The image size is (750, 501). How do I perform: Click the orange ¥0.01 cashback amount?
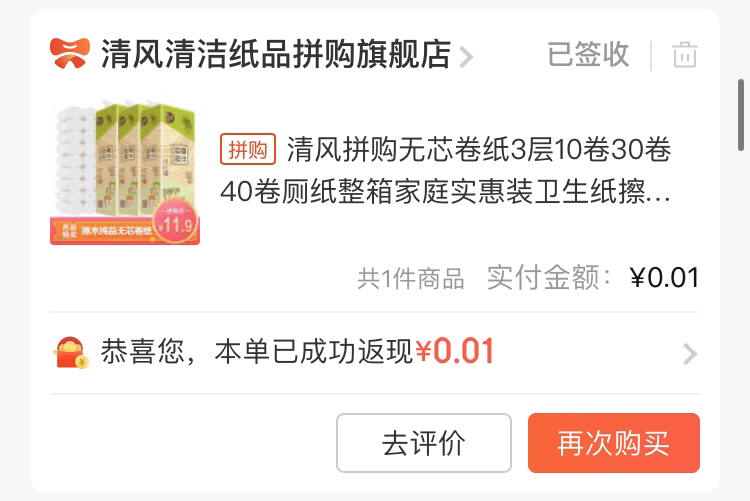click(x=454, y=352)
